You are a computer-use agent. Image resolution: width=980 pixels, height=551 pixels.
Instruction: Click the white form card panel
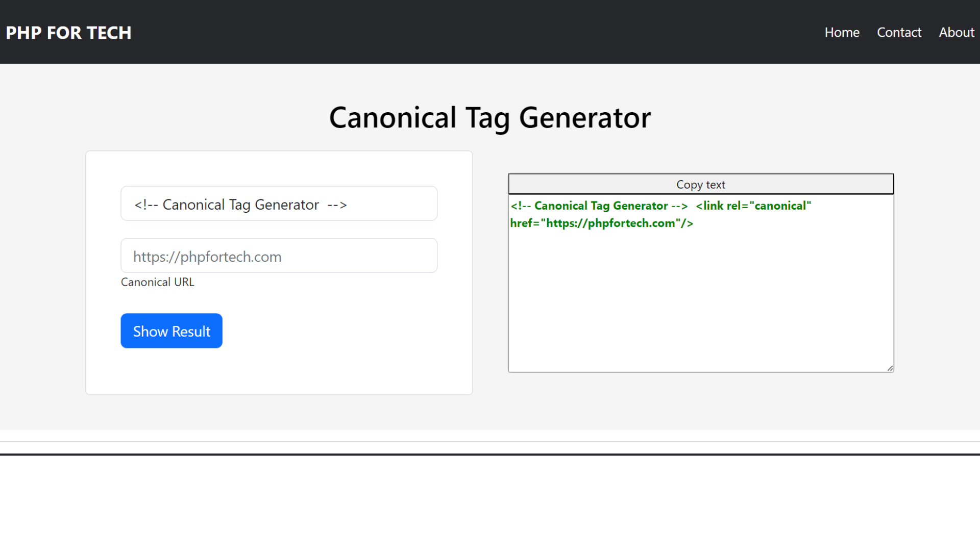click(x=279, y=372)
